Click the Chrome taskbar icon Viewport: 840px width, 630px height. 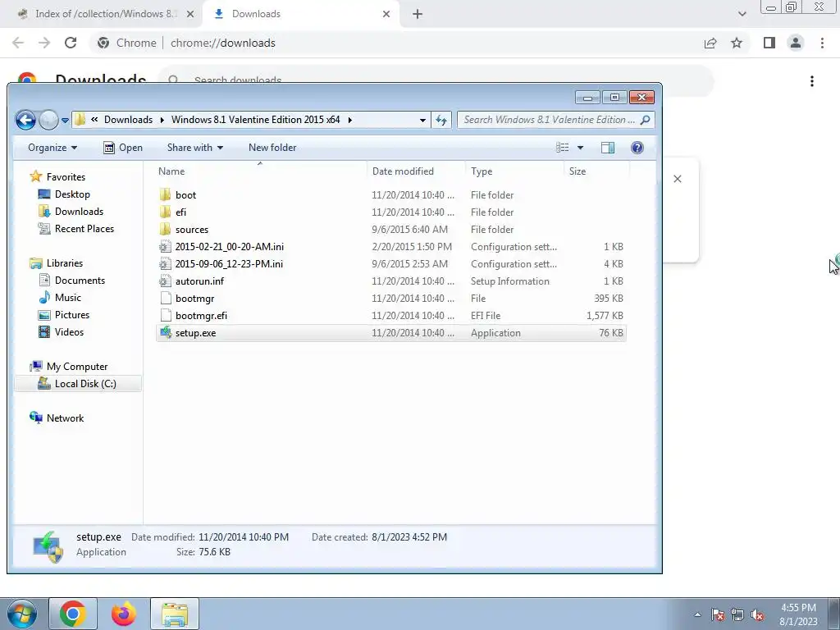(x=73, y=614)
